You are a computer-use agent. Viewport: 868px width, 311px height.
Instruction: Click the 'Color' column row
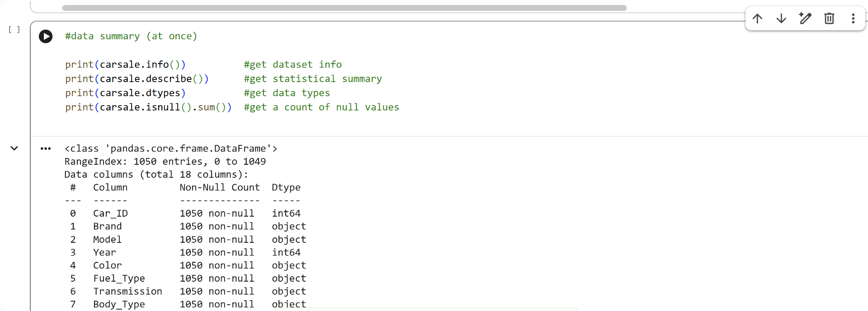pyautogui.click(x=188, y=265)
